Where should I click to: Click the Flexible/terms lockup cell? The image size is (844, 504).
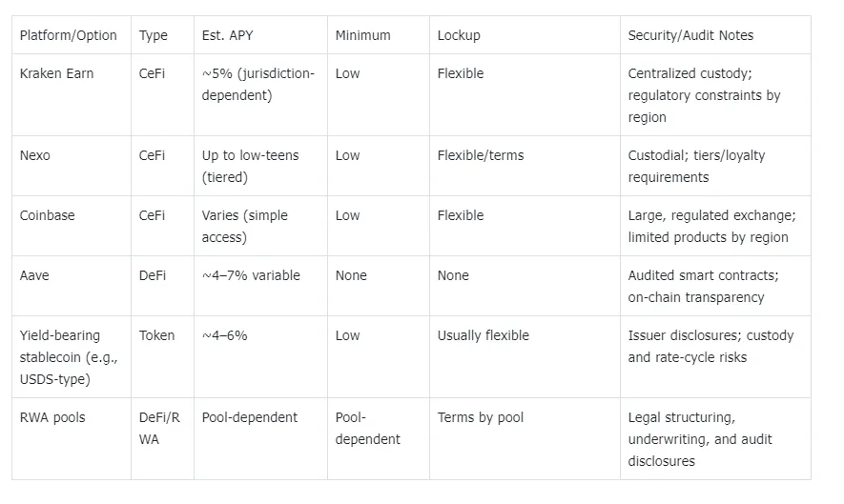[481, 155]
